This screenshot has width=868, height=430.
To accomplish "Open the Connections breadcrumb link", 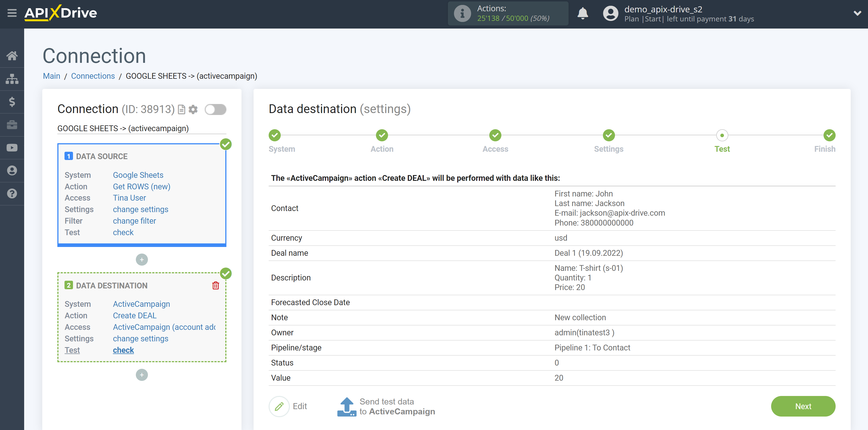I will click(93, 76).
